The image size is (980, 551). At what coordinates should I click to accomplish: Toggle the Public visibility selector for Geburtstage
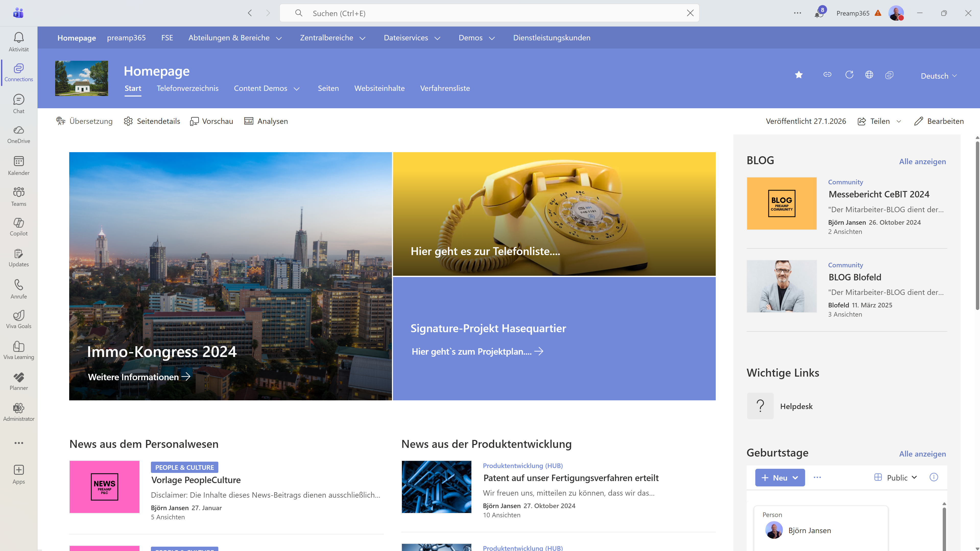pos(895,477)
